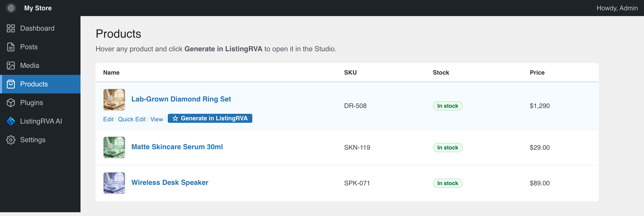Go to Media in the sidebar
This screenshot has height=216, width=644.
click(40, 66)
